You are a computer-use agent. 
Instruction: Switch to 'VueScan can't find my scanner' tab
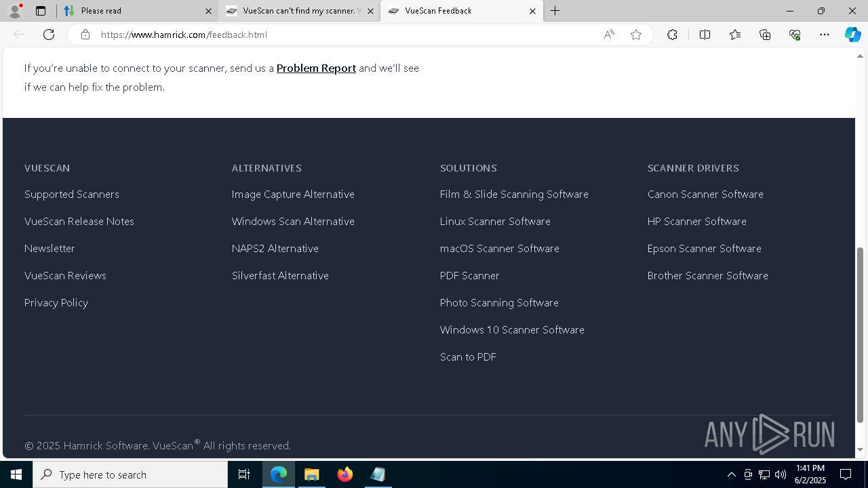[x=298, y=11]
